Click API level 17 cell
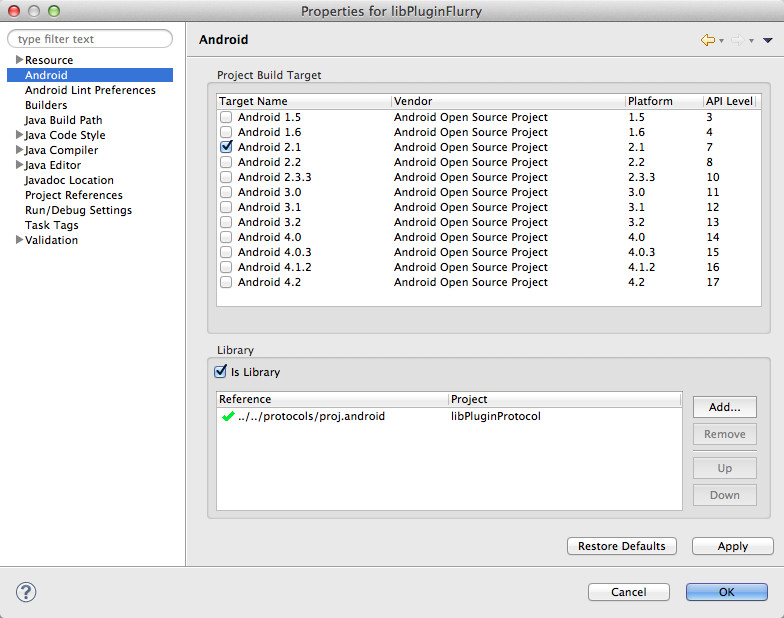Screen dimensions: 784x618 (x=712, y=282)
